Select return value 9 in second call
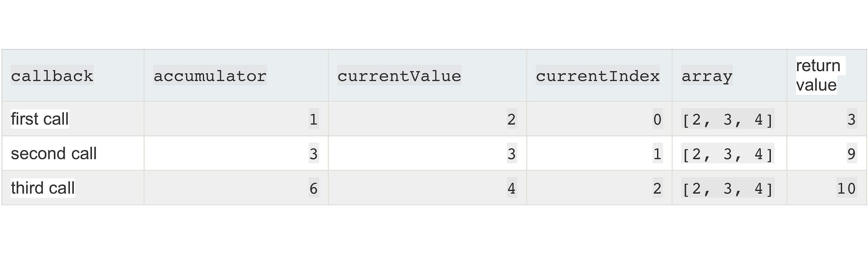This screenshot has height=276, width=868. [852, 154]
